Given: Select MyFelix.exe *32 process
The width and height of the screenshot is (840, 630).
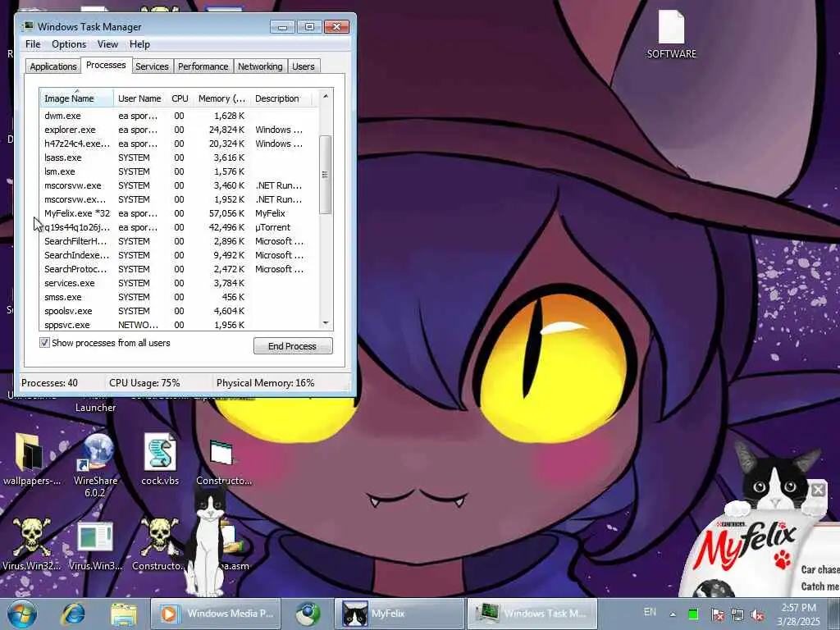Looking at the screenshot, I should pyautogui.click(x=179, y=213).
